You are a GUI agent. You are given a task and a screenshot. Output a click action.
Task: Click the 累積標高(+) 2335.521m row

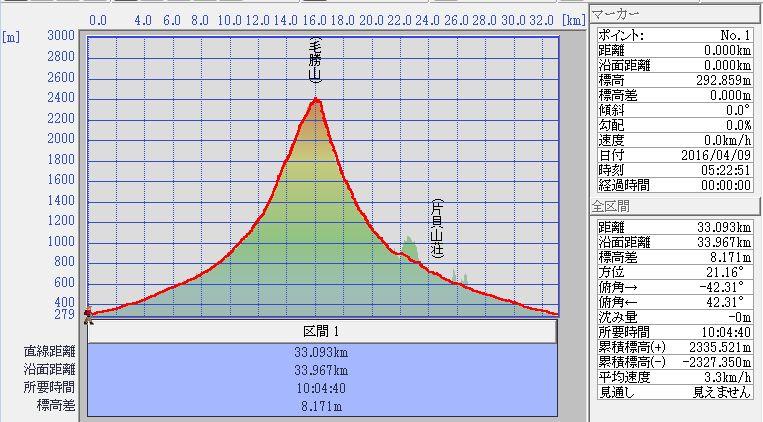(x=673, y=347)
